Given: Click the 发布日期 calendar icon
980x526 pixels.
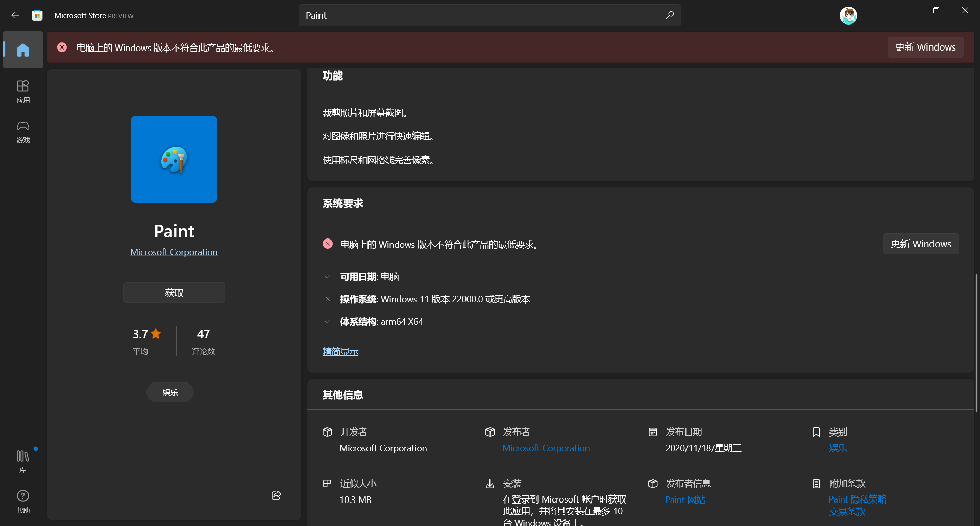Looking at the screenshot, I should pos(653,432).
